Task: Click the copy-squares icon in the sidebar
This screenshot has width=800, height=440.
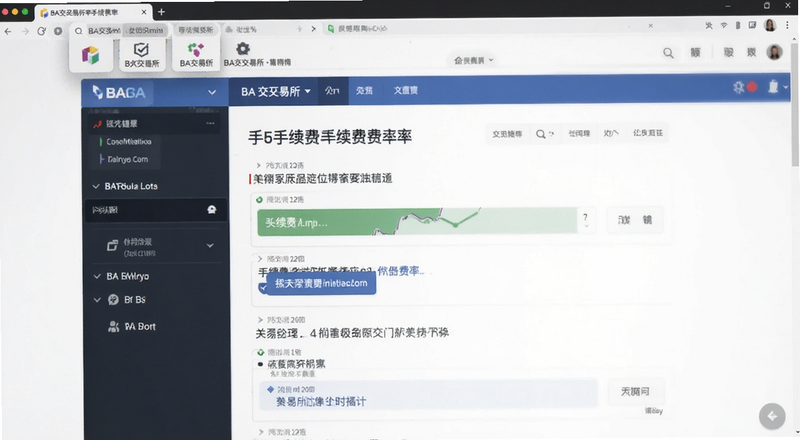Action: coord(112,246)
